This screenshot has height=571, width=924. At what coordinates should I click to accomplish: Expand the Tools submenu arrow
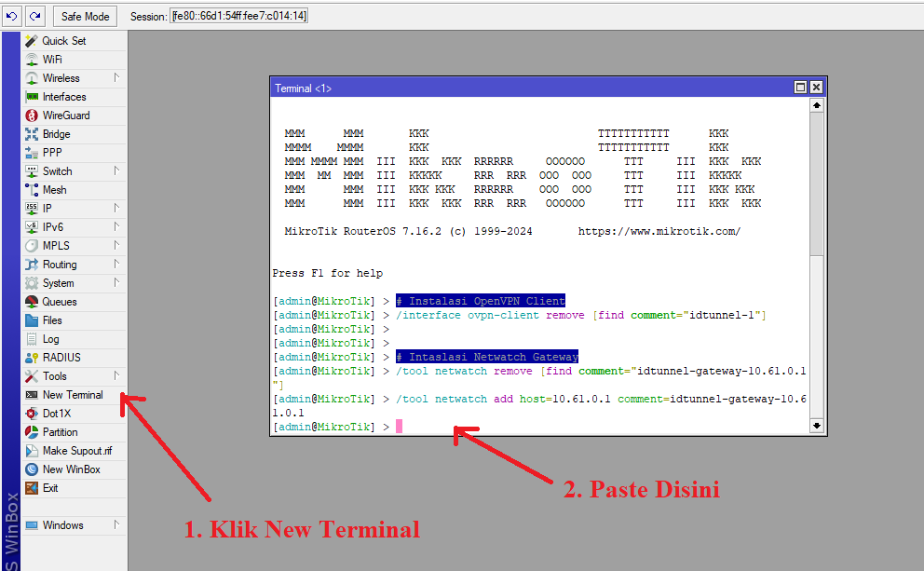[116, 376]
